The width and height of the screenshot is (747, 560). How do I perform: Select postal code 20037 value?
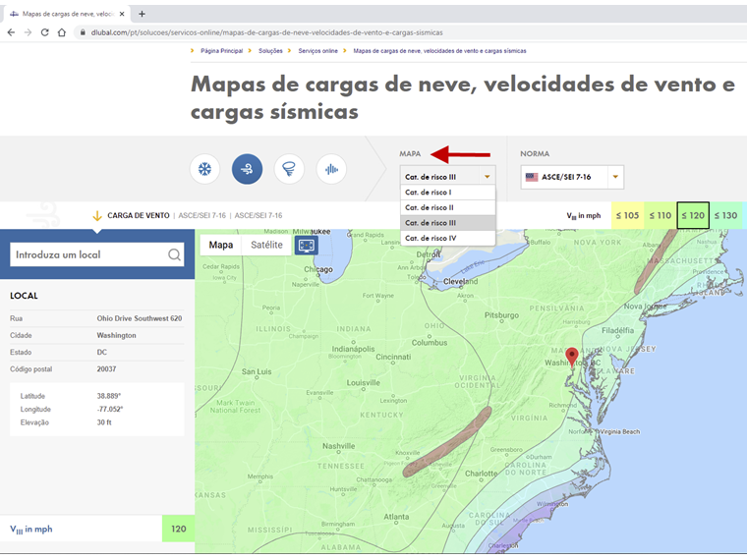(106, 369)
